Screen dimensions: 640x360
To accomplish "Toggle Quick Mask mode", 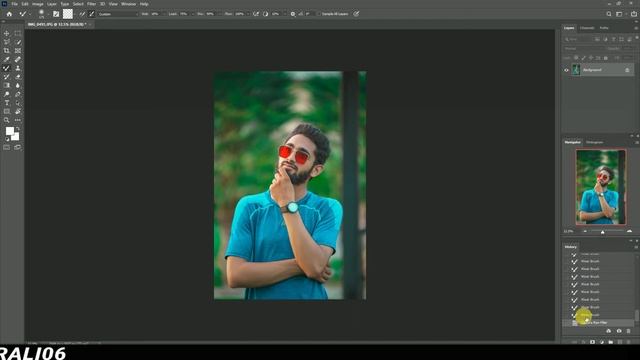I will tap(7, 147).
